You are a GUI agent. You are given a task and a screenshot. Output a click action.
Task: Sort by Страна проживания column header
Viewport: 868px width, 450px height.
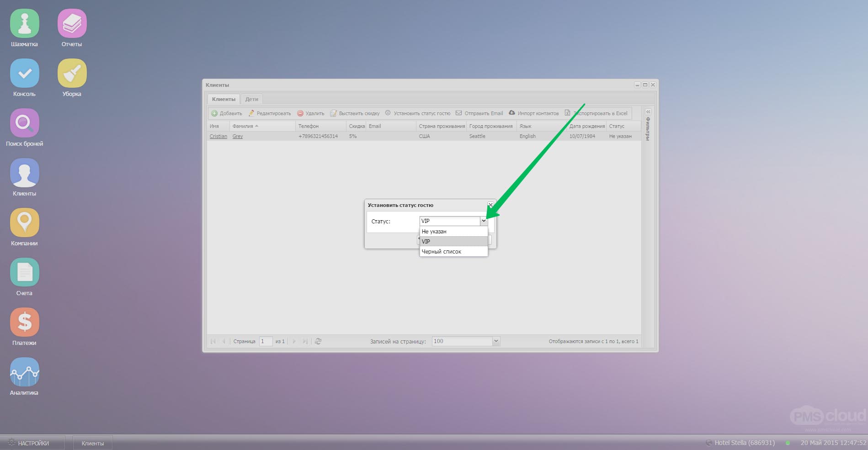tap(442, 126)
